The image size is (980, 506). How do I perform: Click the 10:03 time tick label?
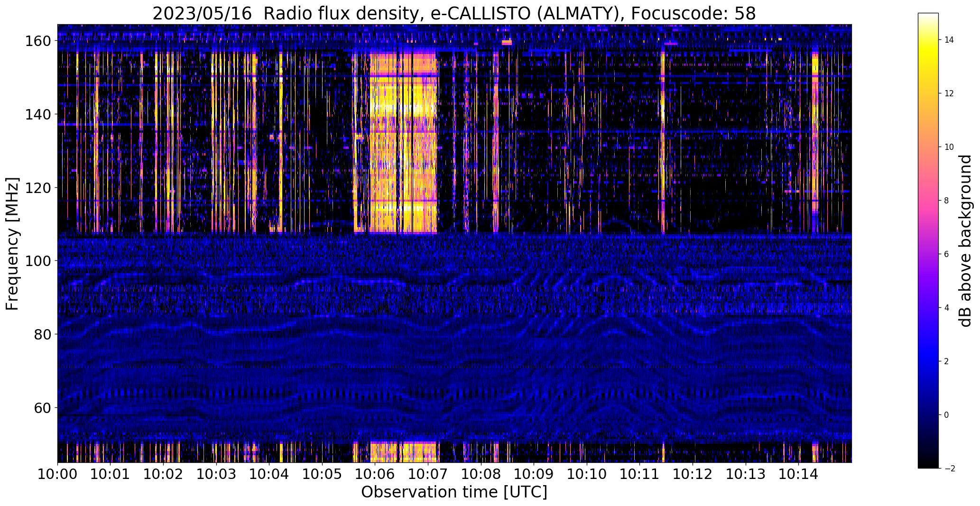point(216,475)
